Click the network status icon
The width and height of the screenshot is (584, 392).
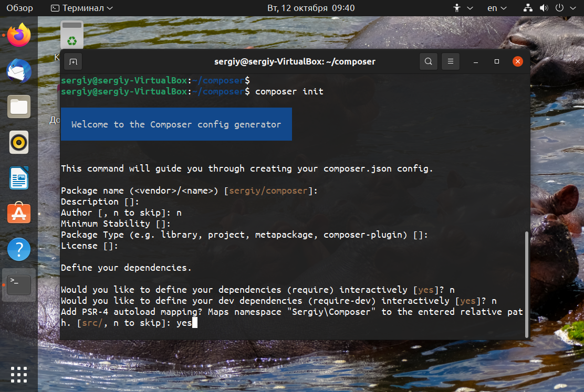pos(528,8)
